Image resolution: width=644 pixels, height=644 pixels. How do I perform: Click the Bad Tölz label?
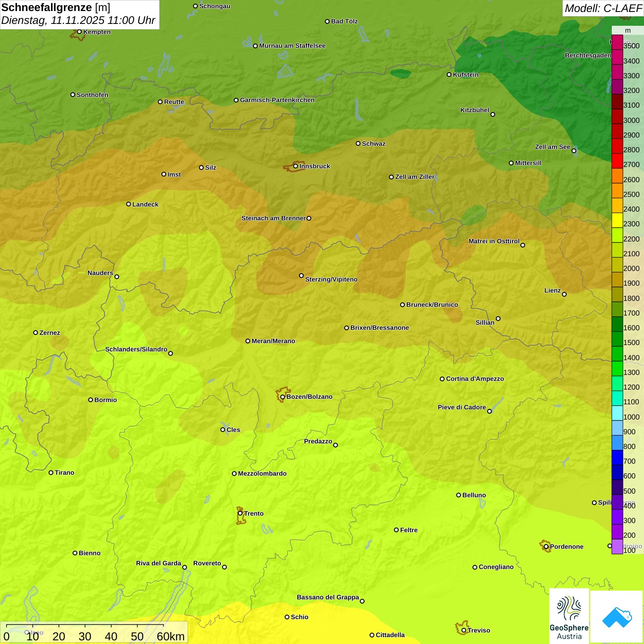345,21
